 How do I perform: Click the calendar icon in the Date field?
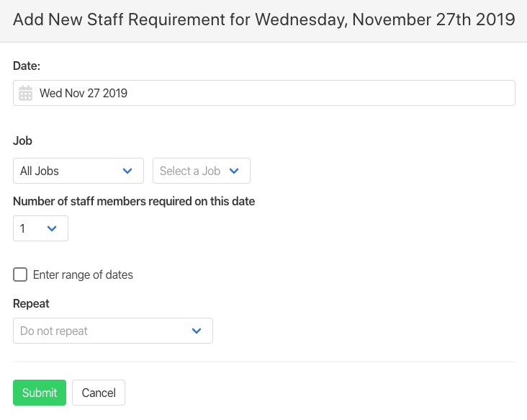tap(25, 93)
